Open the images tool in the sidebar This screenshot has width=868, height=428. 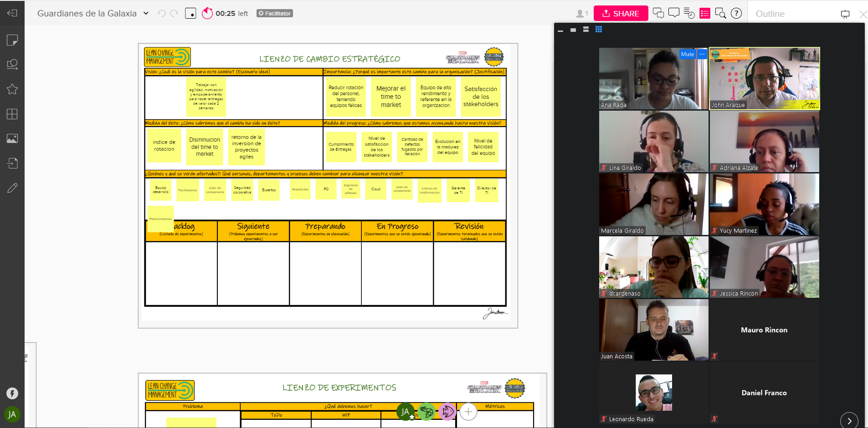click(x=12, y=138)
